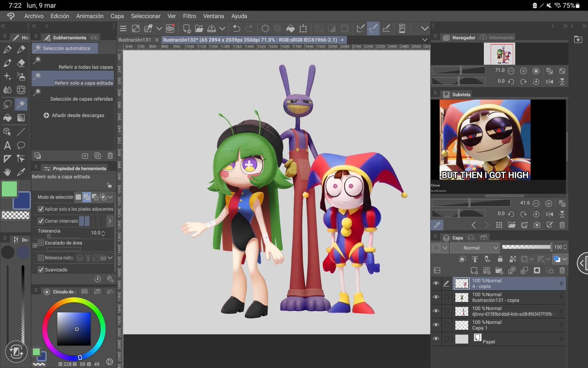588x368 pixels.
Task: Hide the 'Ilustración131 - copia' layer
Action: (436, 297)
